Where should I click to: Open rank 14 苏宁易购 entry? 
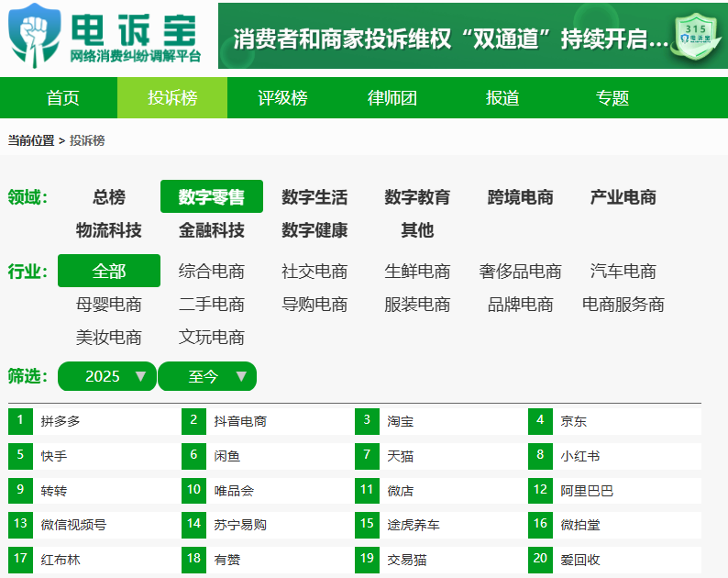tap(266, 525)
